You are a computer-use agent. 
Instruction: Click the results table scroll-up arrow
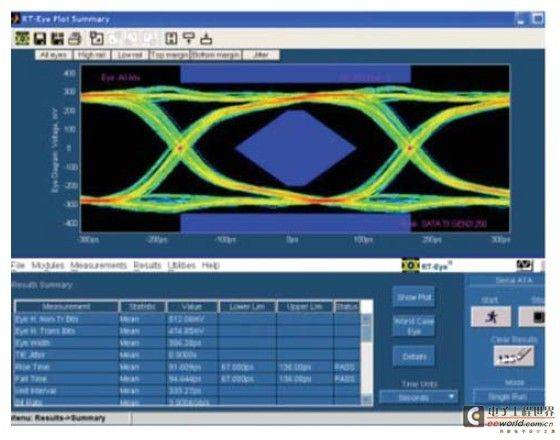(x=367, y=319)
